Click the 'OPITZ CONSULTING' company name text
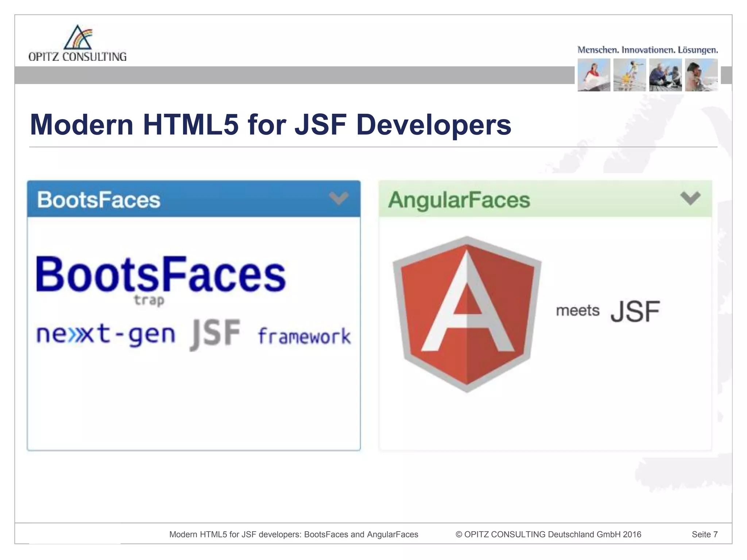 pyautogui.click(x=78, y=57)
